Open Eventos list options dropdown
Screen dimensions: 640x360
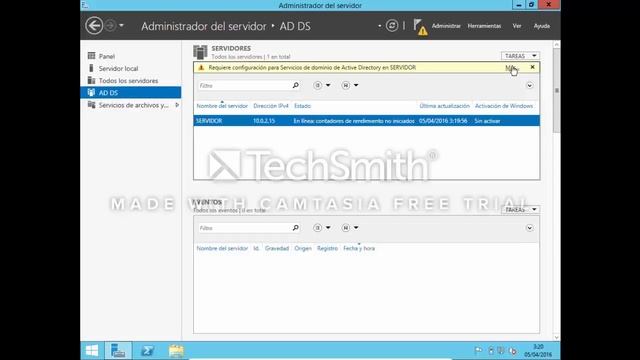tap(322, 228)
